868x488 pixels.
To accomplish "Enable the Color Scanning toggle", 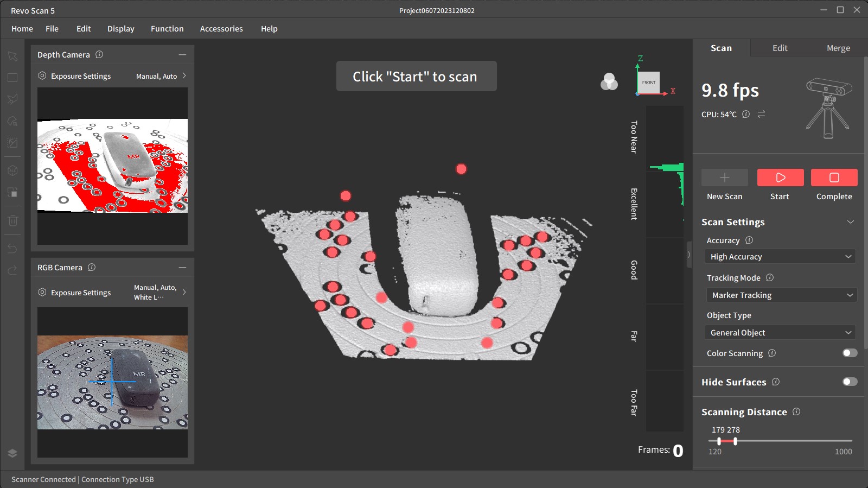I will (x=850, y=353).
